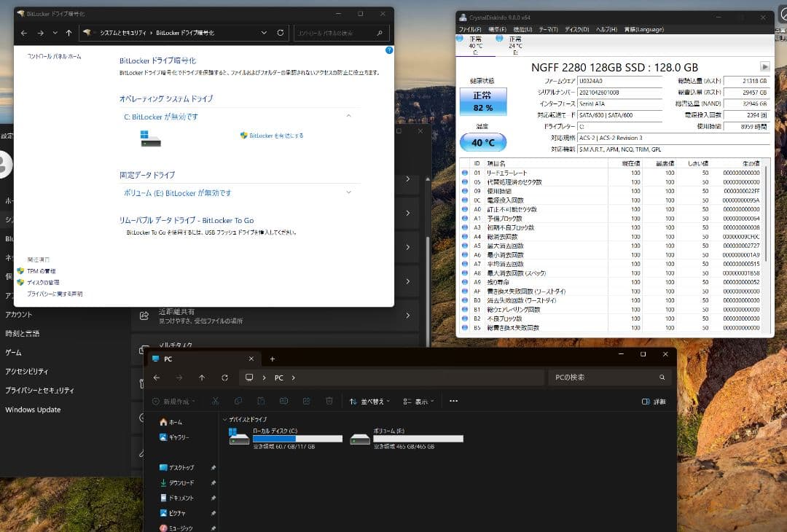787x532 pixels.
Task: Refresh the File Explorer PC view
Action: [225, 378]
